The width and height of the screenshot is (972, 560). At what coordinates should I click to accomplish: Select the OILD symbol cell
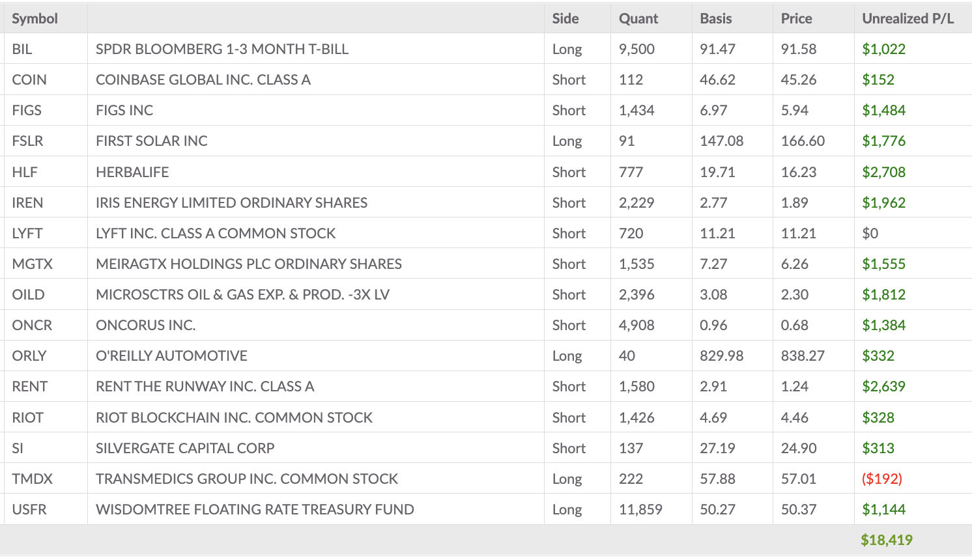[x=29, y=294]
